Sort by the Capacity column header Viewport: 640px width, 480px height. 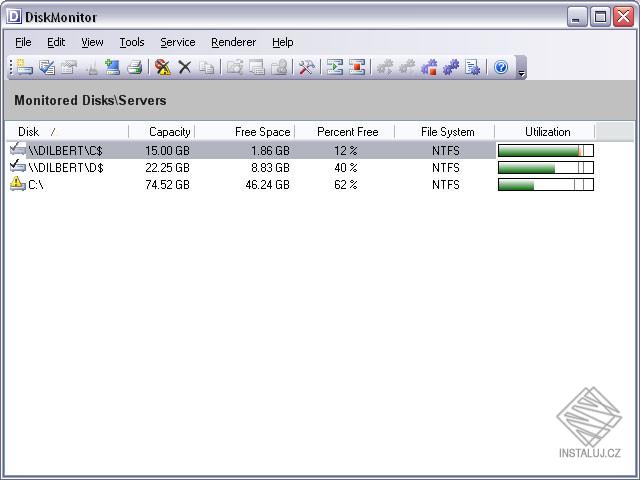(x=162, y=132)
